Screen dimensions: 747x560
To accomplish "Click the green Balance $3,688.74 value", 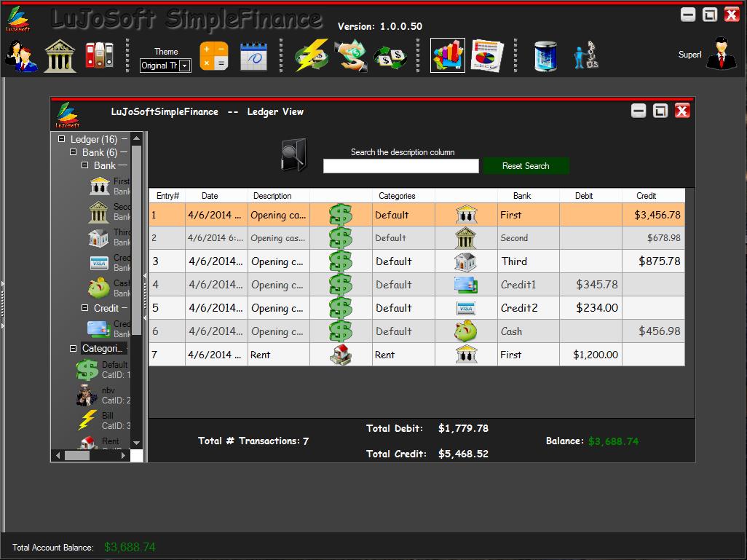I will point(613,441).
